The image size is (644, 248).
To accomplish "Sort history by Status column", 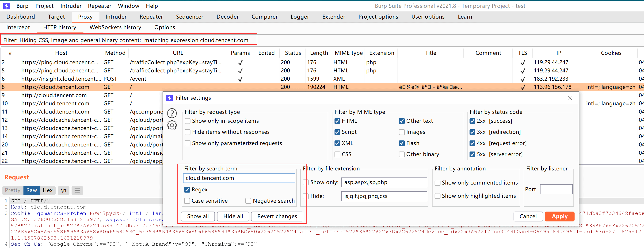I will pos(293,53).
